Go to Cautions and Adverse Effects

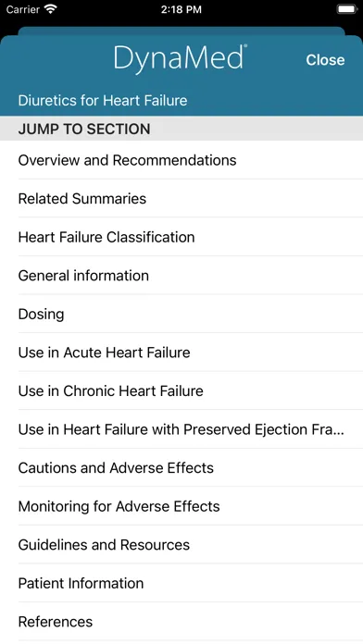(x=181, y=468)
